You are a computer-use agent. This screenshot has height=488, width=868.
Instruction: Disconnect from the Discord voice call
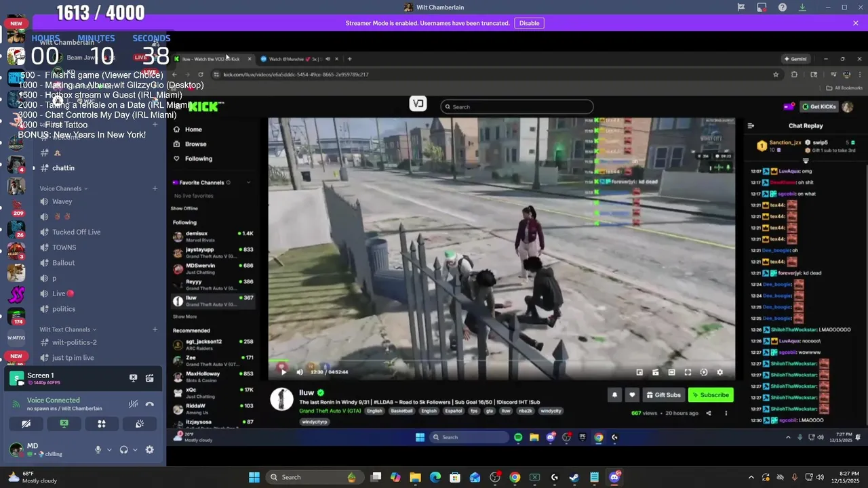(149, 404)
